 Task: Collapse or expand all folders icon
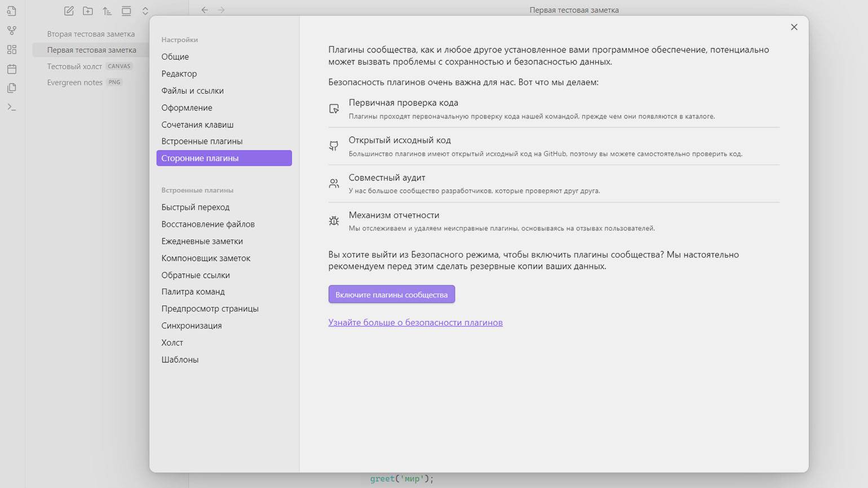point(145,11)
